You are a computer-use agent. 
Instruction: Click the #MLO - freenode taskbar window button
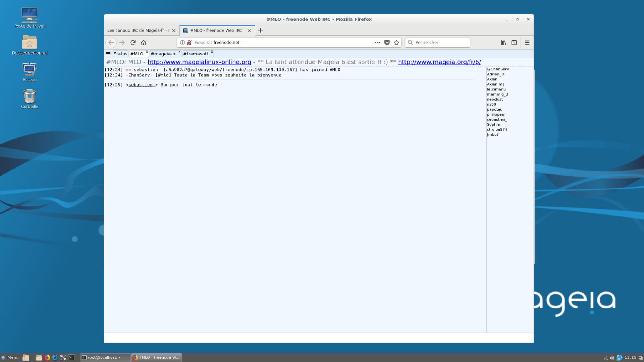157,358
